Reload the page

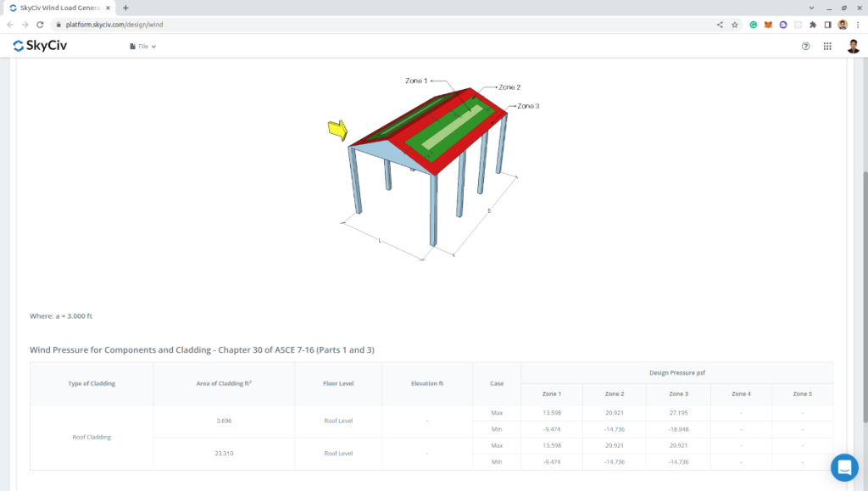tap(40, 25)
